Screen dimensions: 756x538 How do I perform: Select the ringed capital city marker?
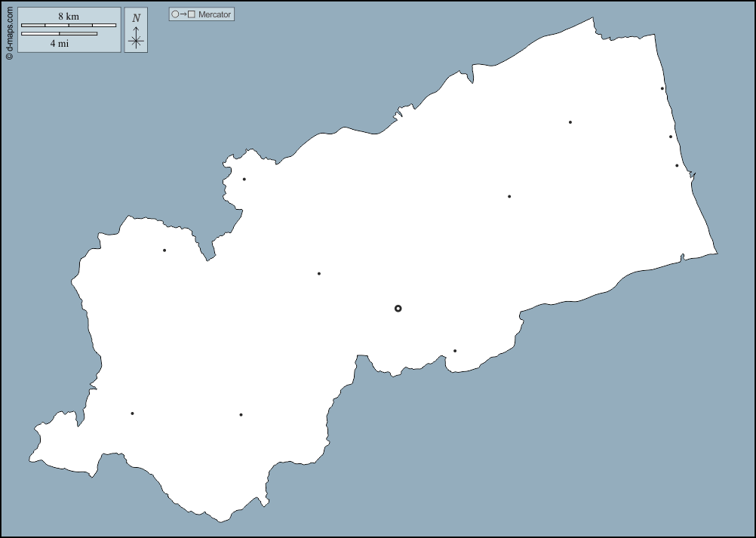(x=398, y=308)
